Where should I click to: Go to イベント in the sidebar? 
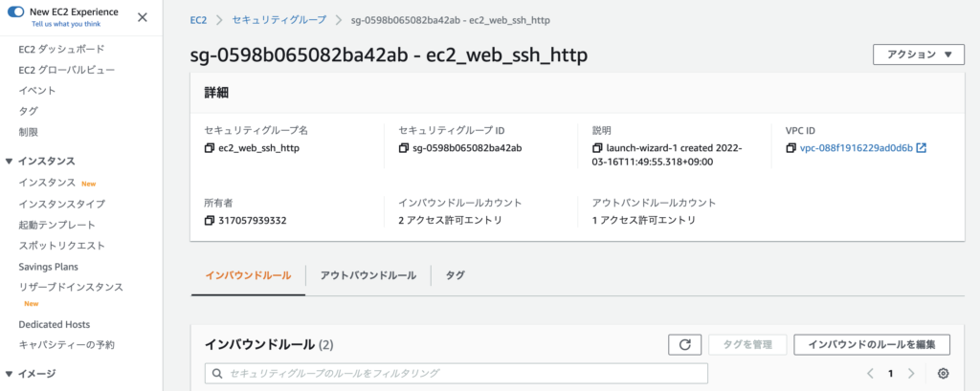(x=37, y=91)
